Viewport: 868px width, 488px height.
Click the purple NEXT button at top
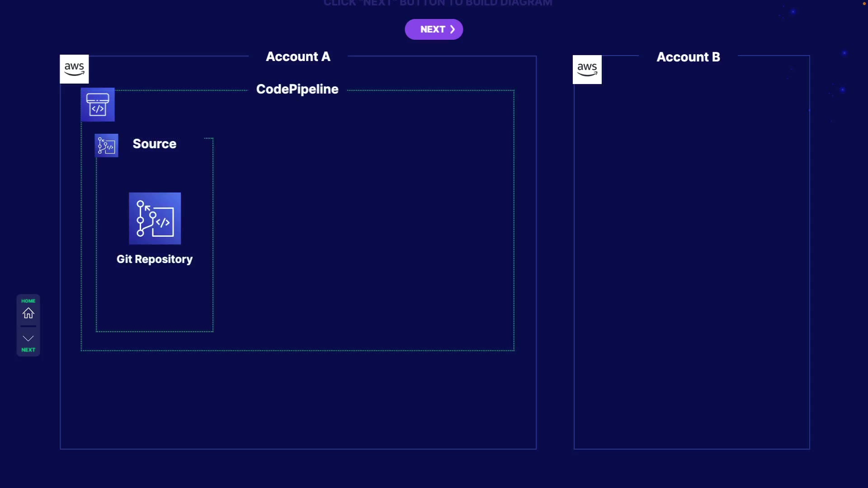pyautogui.click(x=433, y=29)
